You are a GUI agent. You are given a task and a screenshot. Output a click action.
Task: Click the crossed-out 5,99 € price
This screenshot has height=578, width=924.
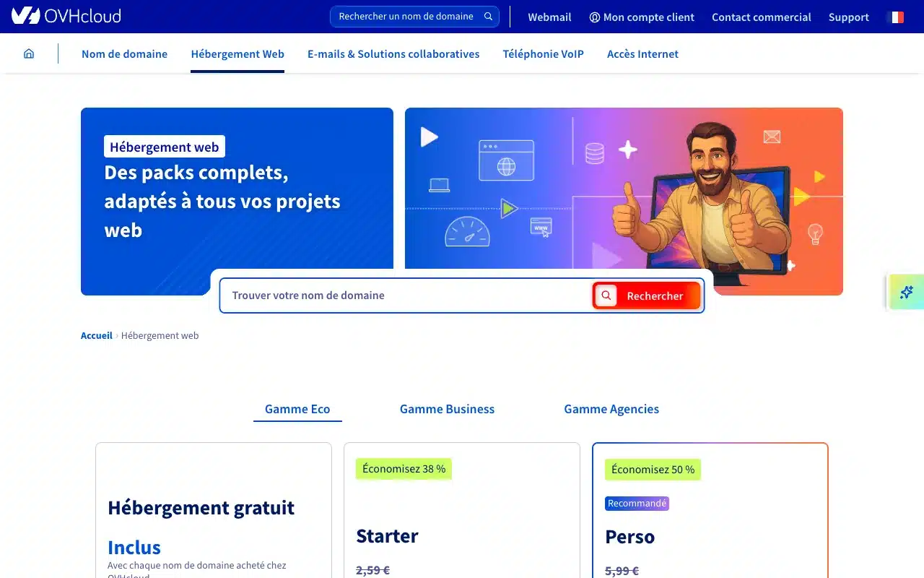[x=622, y=571]
